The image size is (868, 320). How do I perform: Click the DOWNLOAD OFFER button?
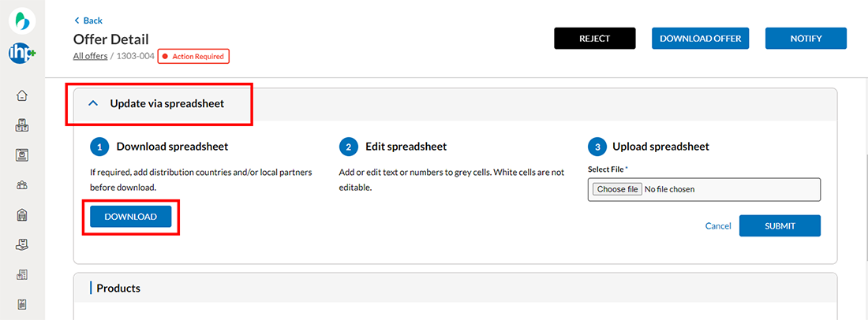(700, 39)
